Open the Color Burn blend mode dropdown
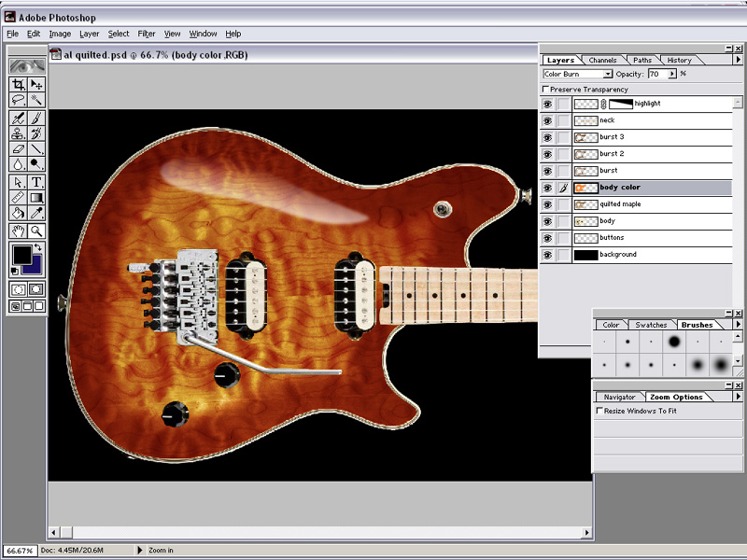The height and width of the screenshot is (560, 747). 608,74
